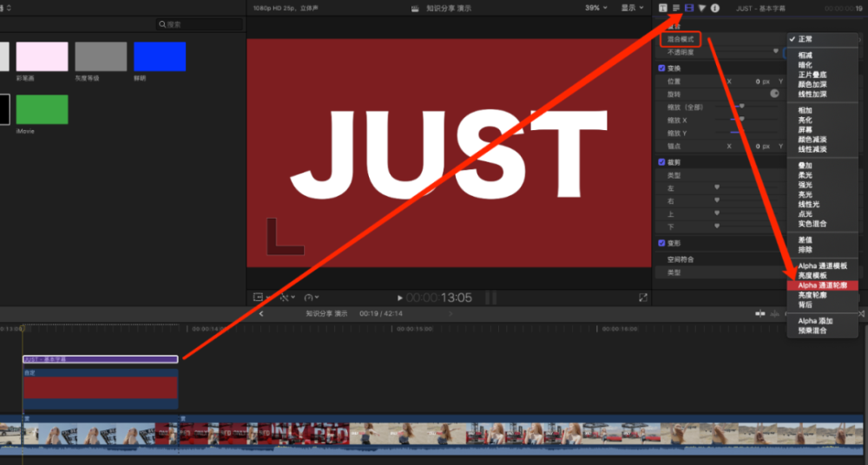This screenshot has width=868, height=465.
Task: Click the 缩放 X slider handle
Action: (x=742, y=119)
